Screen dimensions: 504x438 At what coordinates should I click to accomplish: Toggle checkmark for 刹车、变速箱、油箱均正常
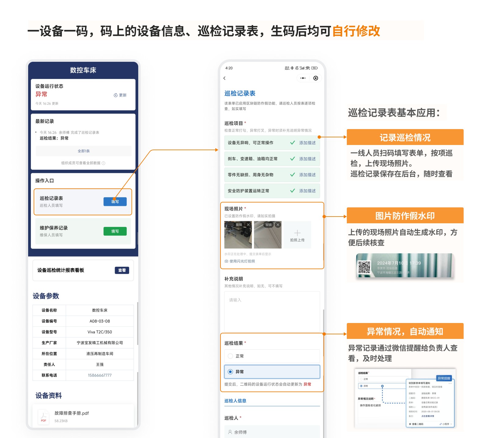click(292, 159)
